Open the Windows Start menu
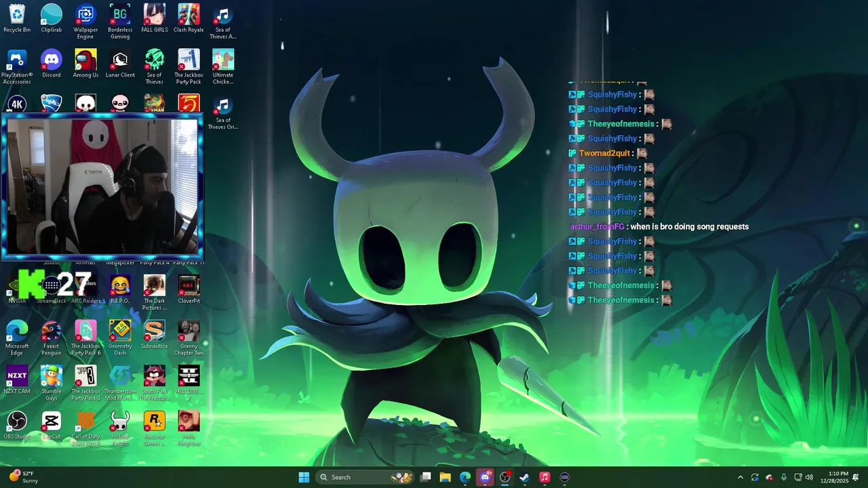The image size is (868, 488). point(304,477)
